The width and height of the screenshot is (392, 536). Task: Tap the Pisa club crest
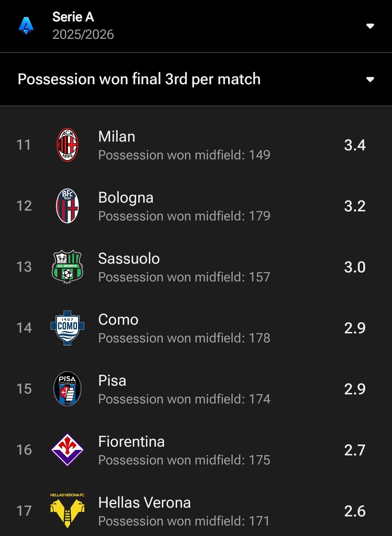(68, 389)
